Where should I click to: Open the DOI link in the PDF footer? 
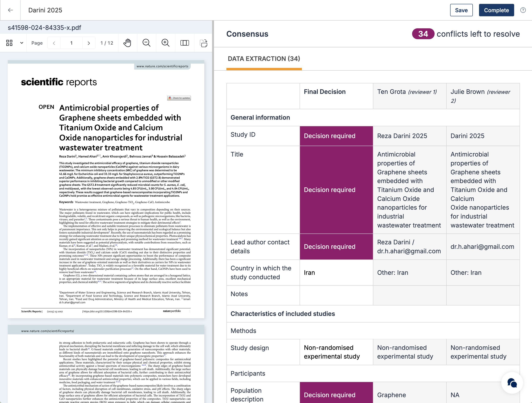107,311
